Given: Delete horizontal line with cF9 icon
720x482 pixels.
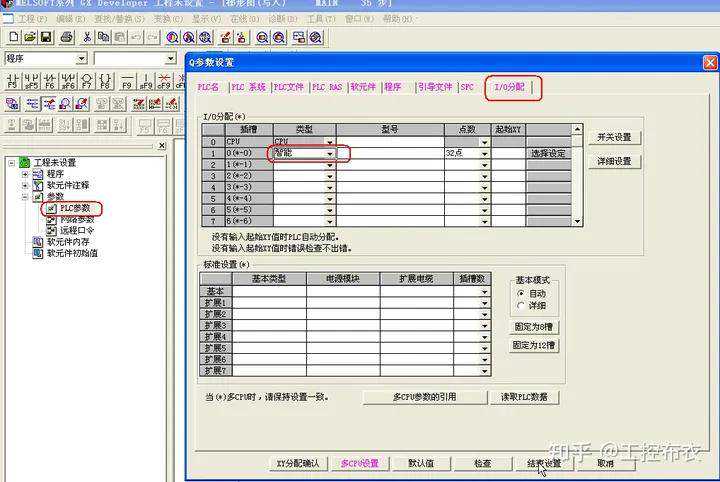Looking at the screenshot, I should click(x=164, y=81).
